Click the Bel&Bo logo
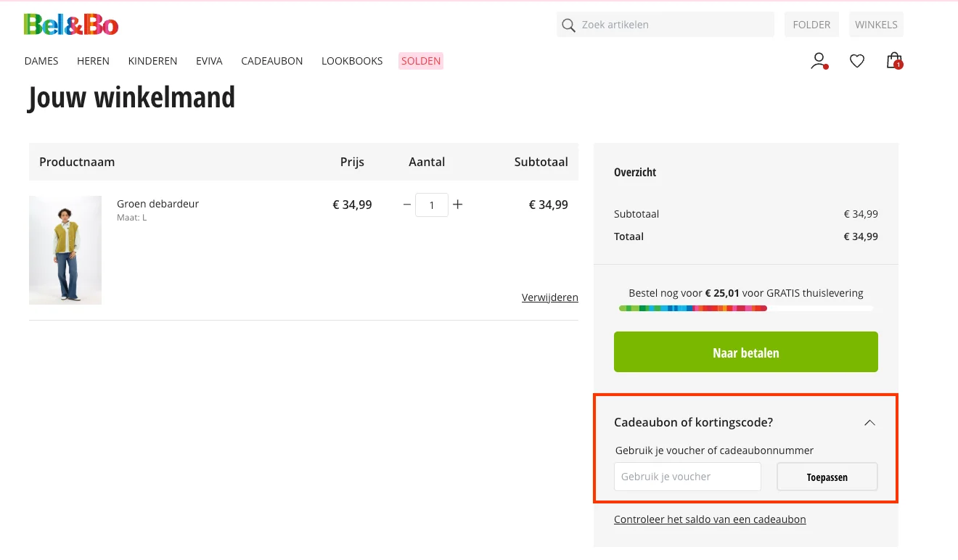The image size is (958, 560). 70,23
